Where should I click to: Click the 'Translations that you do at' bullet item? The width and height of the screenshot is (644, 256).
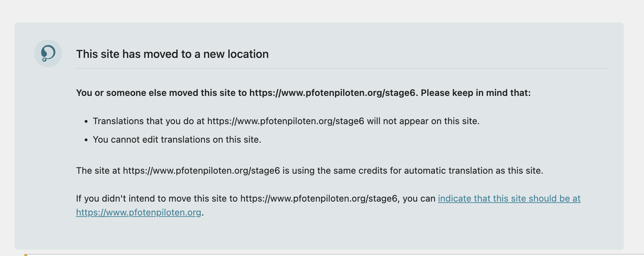(286, 121)
